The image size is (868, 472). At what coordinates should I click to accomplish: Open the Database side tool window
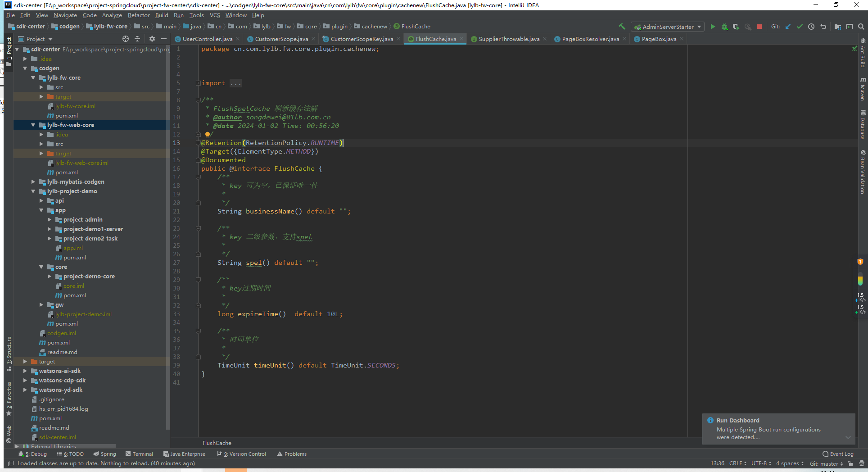863,125
